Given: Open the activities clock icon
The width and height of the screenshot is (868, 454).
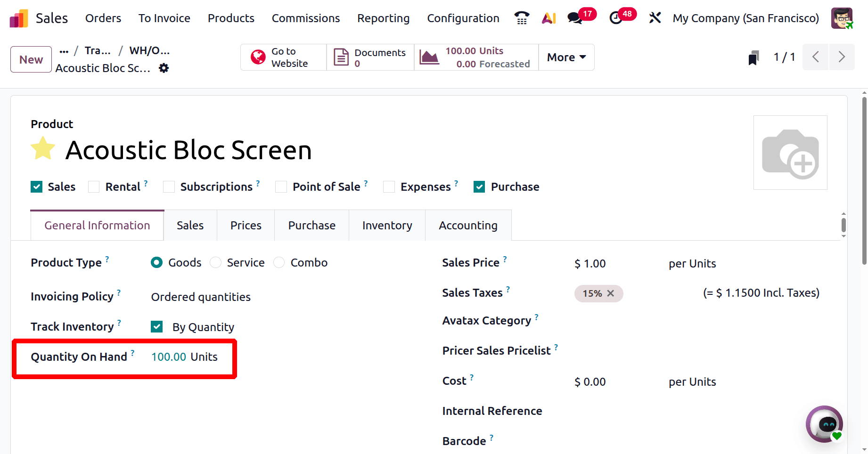Looking at the screenshot, I should pyautogui.click(x=615, y=18).
